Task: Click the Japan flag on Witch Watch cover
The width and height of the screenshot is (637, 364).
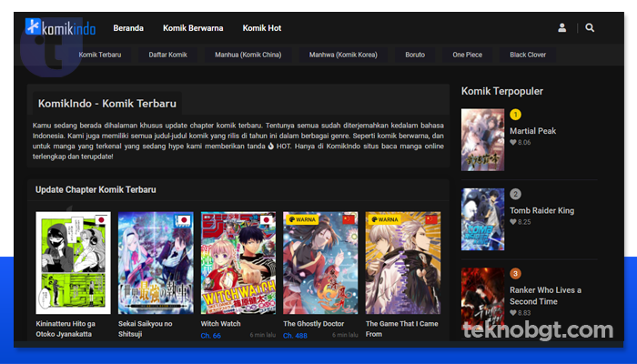Action: click(267, 220)
